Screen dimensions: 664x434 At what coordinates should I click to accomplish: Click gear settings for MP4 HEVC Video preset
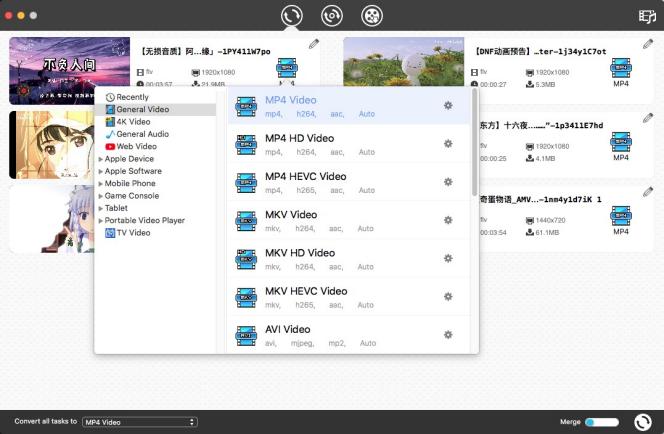tap(448, 182)
